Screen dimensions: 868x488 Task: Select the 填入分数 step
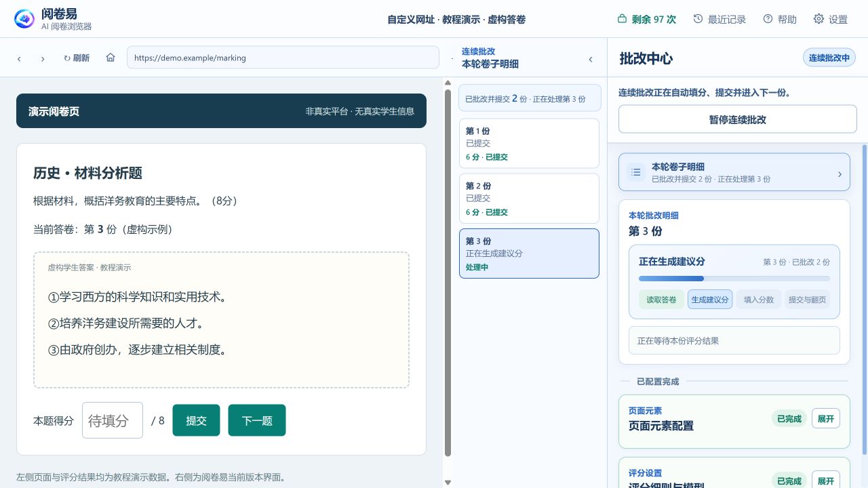point(759,300)
